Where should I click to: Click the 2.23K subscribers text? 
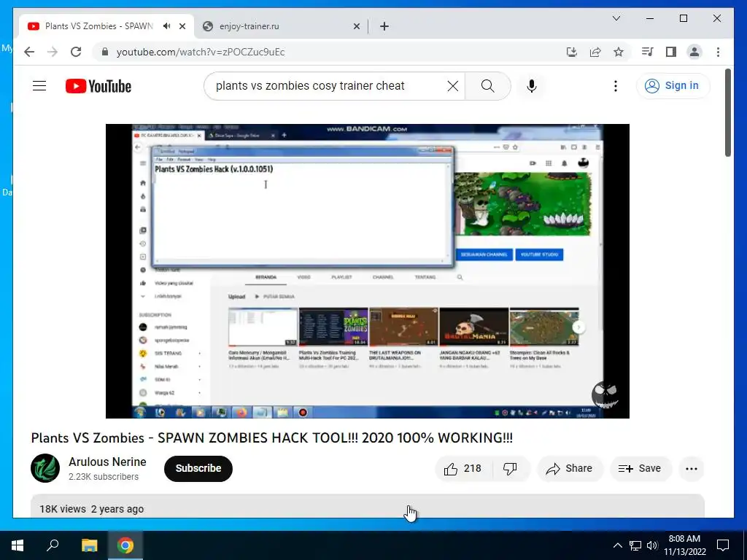tap(104, 477)
